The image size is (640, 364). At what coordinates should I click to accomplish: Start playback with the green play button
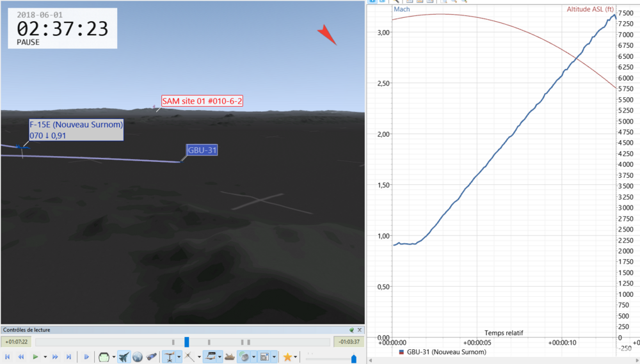pos(35,357)
